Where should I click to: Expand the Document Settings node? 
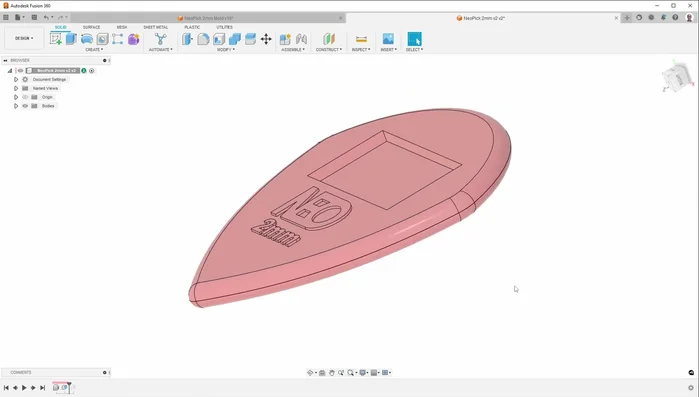tap(16, 79)
